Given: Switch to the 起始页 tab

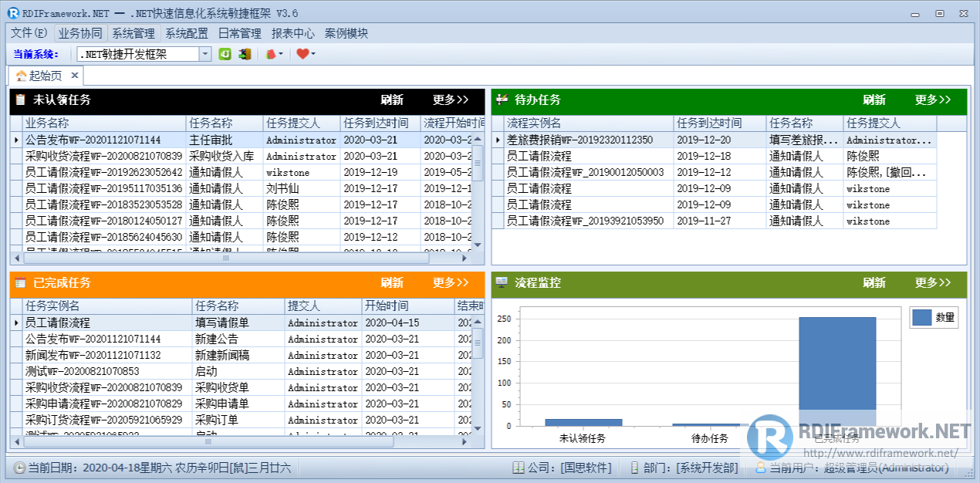Looking at the screenshot, I should coord(45,75).
